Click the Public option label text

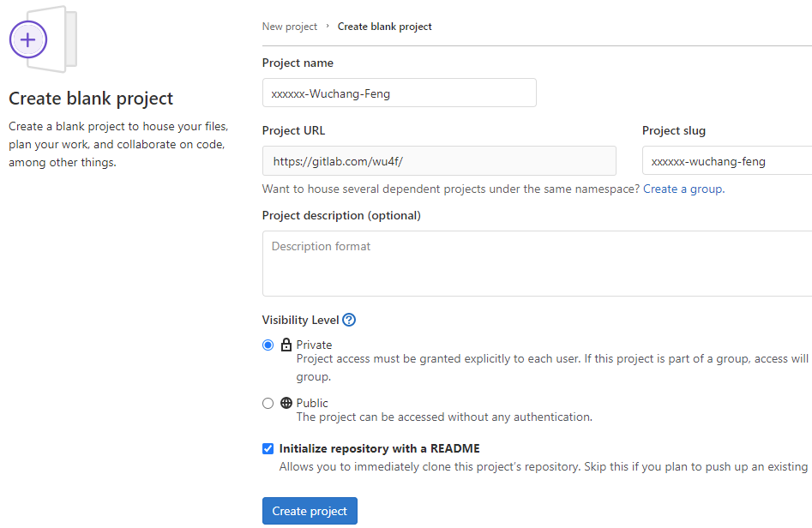(312, 403)
